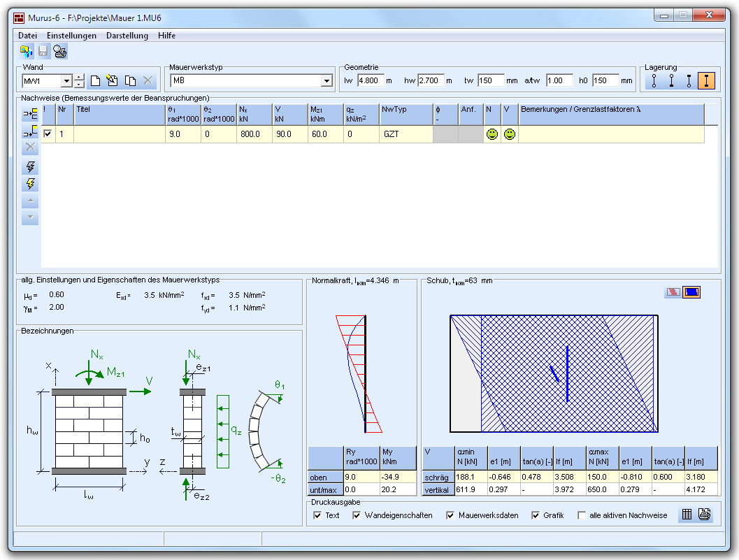
Task: Uncheck the row 1 active checkbox
Action: coord(48,134)
